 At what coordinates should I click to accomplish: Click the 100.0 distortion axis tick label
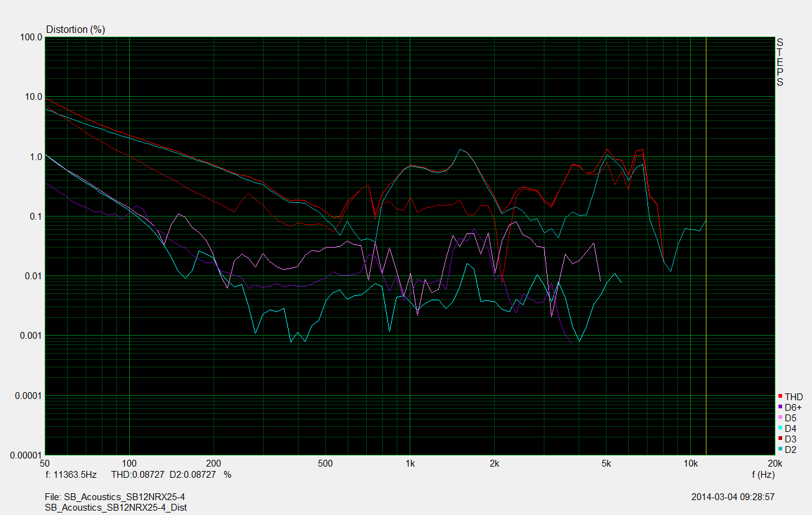pyautogui.click(x=32, y=37)
